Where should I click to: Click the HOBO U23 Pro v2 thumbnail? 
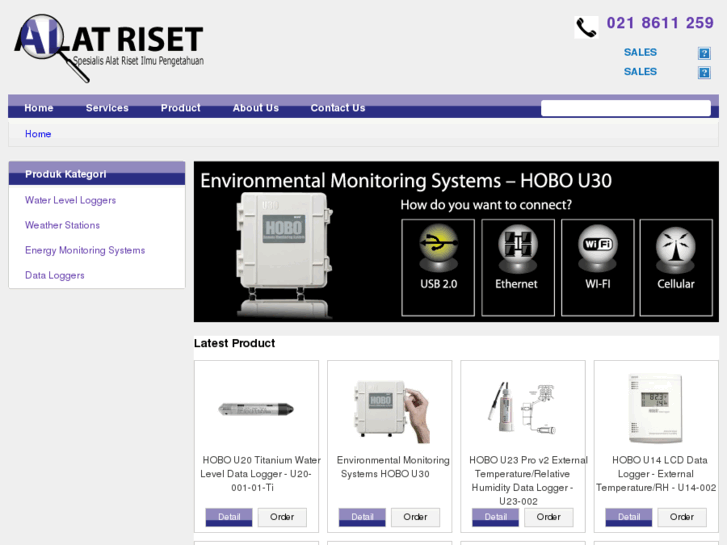coord(522,408)
